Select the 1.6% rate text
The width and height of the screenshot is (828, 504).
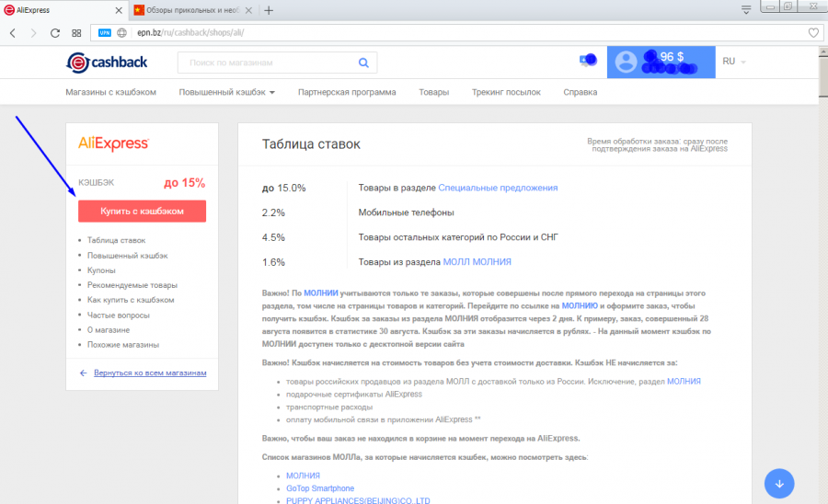(273, 262)
